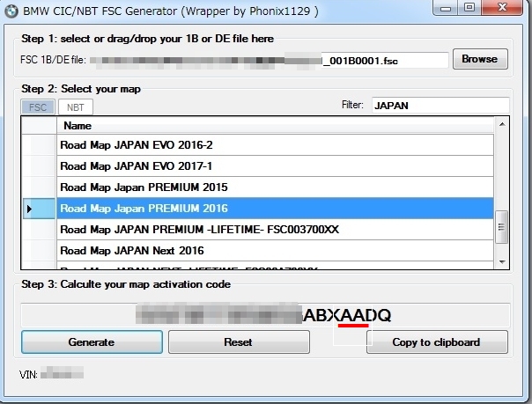Switch to the FSC tab
Image resolution: width=532 pixels, height=404 pixels.
pyautogui.click(x=38, y=107)
